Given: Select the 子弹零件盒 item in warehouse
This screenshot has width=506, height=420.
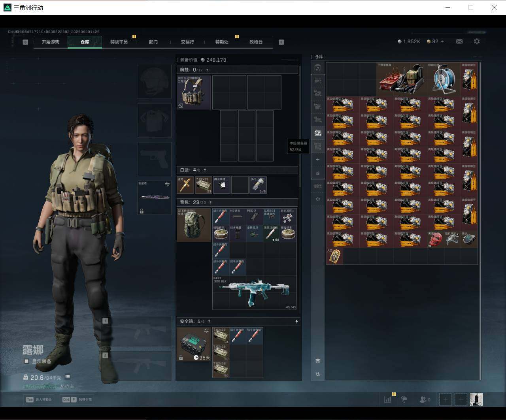Looking at the screenshot, I should point(402,79).
